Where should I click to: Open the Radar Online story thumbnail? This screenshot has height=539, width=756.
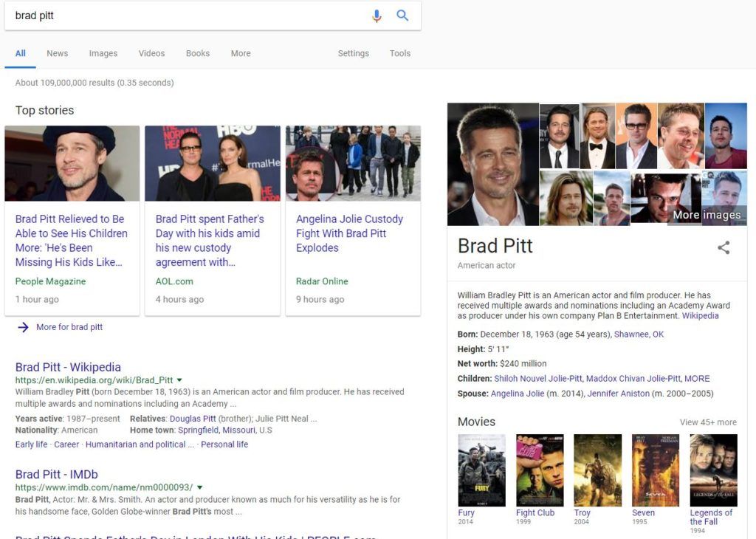coord(353,163)
